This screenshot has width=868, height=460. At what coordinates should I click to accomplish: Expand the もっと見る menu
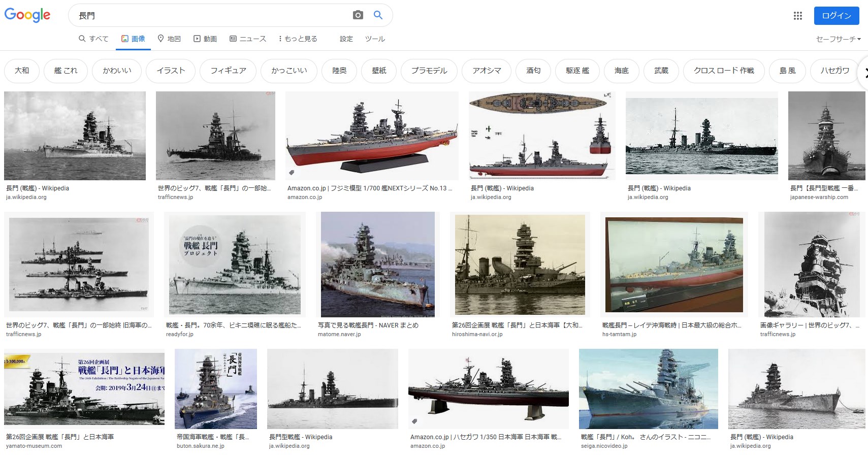298,39
